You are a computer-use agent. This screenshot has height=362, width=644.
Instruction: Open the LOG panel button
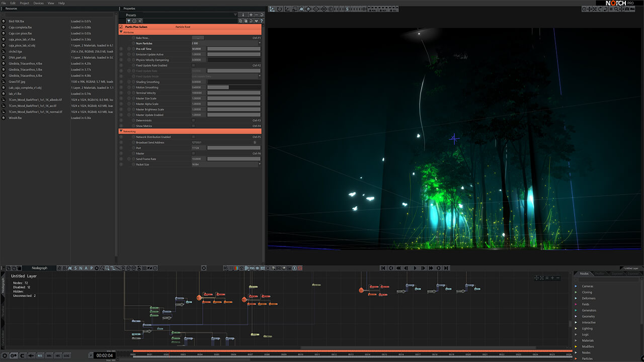[66, 355]
